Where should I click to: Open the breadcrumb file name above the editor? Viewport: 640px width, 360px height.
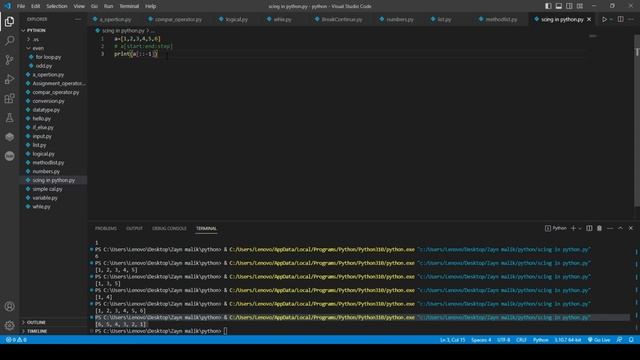122,31
